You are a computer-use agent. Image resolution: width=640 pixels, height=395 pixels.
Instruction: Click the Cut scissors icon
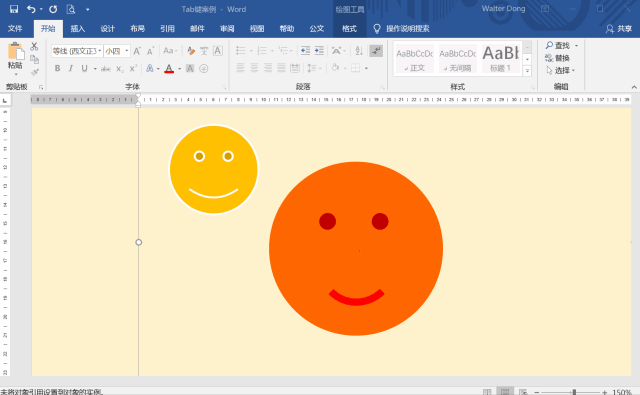point(34,46)
